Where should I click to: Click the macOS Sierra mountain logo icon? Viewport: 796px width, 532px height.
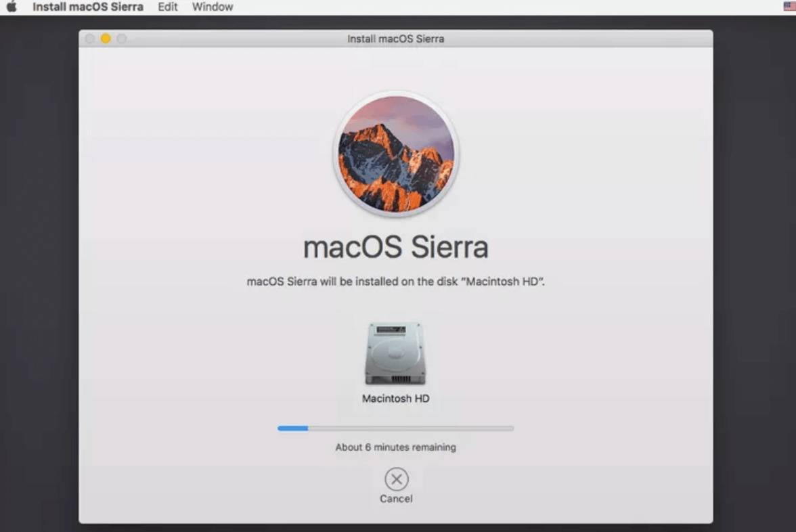pyautogui.click(x=395, y=153)
